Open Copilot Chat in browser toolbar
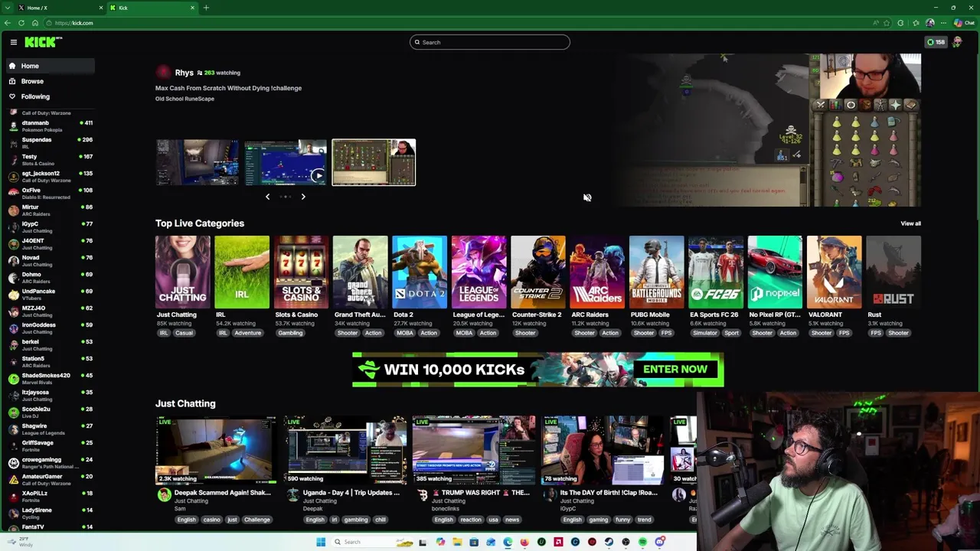The height and width of the screenshot is (551, 980). point(963,23)
